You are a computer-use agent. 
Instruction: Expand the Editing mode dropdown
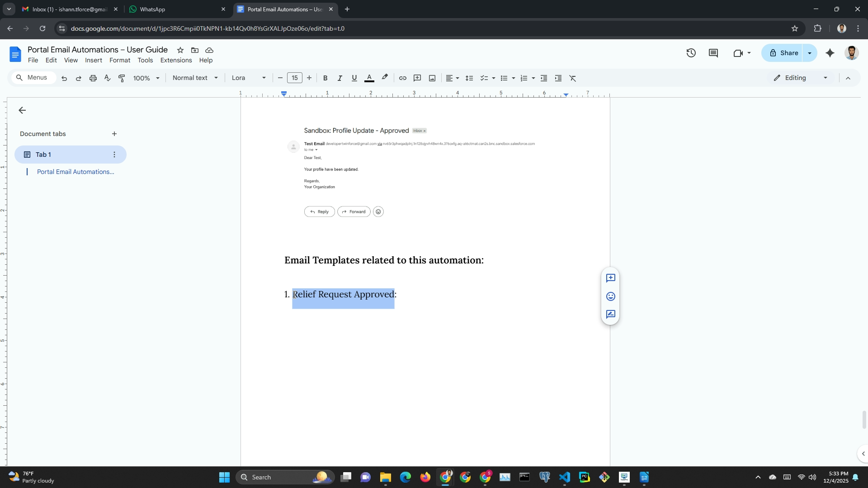point(801,78)
